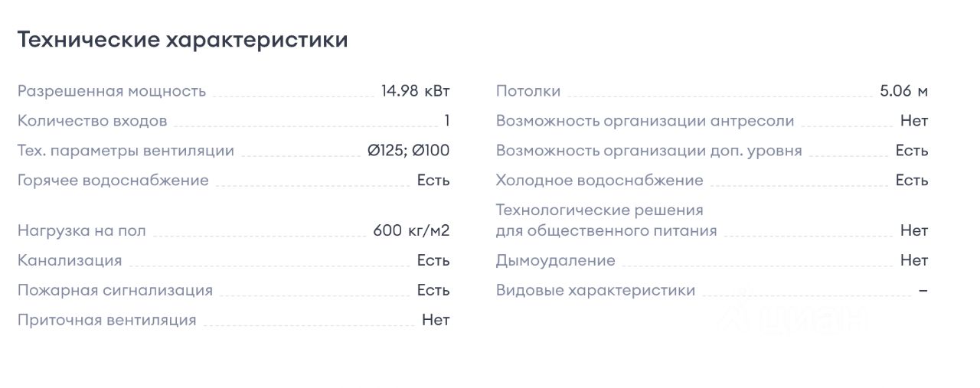The width and height of the screenshot is (980, 388).
Task: Click the "Количество входов" label
Action: pos(92,121)
